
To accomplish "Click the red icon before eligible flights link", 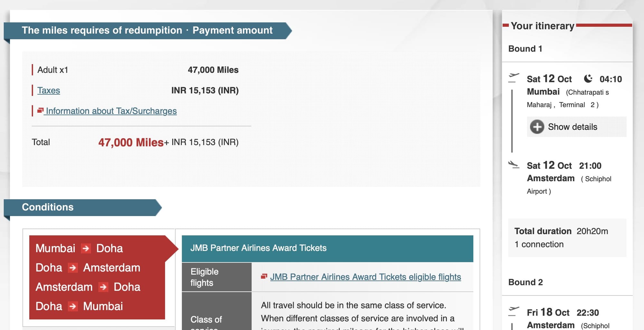I will pos(264,276).
